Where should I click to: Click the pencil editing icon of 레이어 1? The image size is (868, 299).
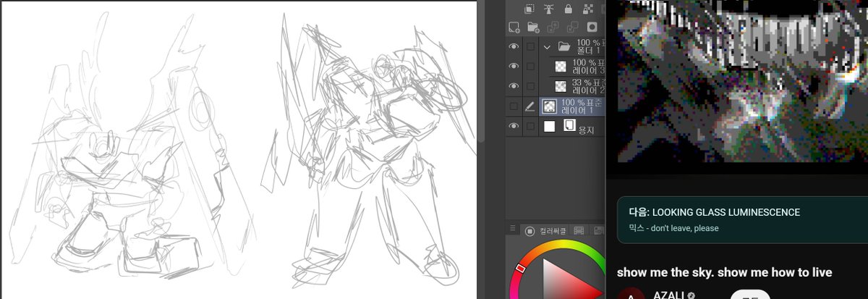tap(530, 106)
